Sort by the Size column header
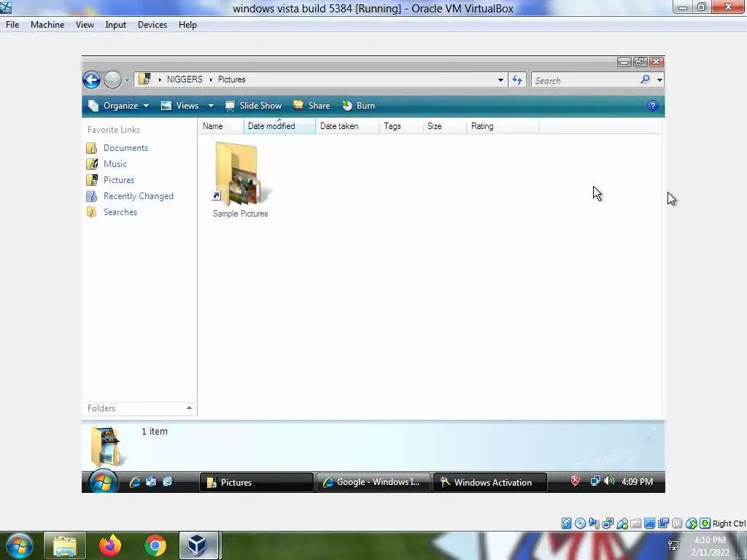This screenshot has height=560, width=747. [444, 126]
